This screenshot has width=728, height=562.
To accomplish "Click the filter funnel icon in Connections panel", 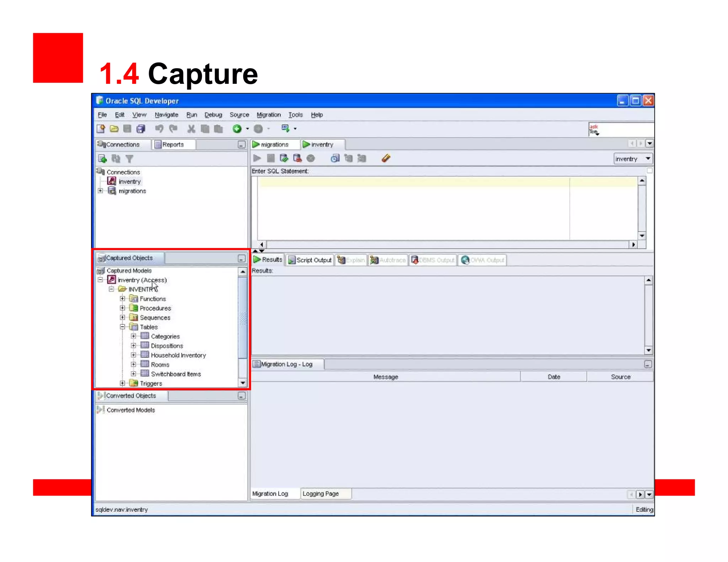I will (129, 159).
